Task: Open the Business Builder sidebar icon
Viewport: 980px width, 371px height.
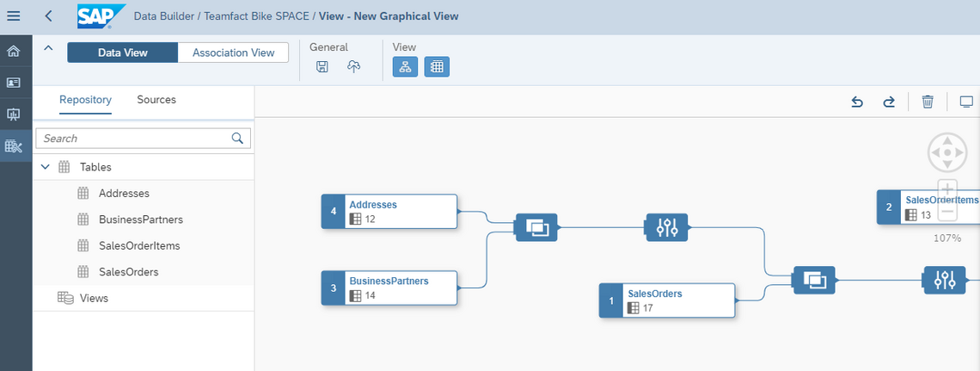Action: click(13, 82)
